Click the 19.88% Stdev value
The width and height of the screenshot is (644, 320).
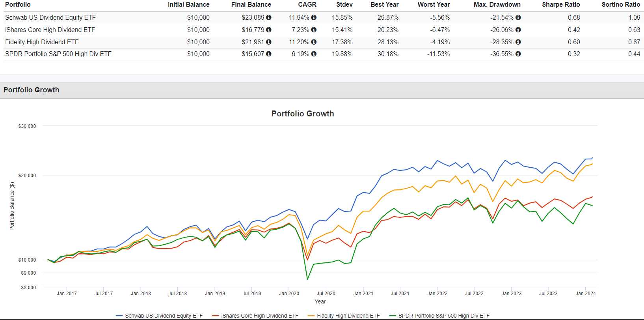342,54
